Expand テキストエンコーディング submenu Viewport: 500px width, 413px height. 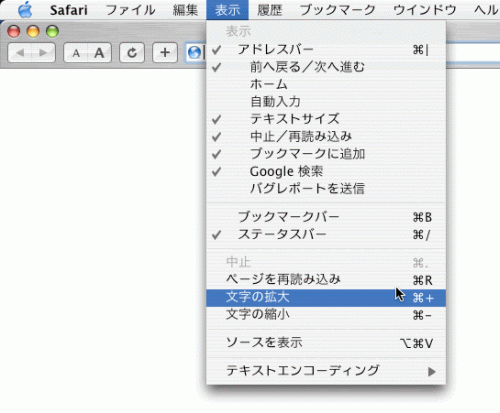pyautogui.click(x=326, y=371)
